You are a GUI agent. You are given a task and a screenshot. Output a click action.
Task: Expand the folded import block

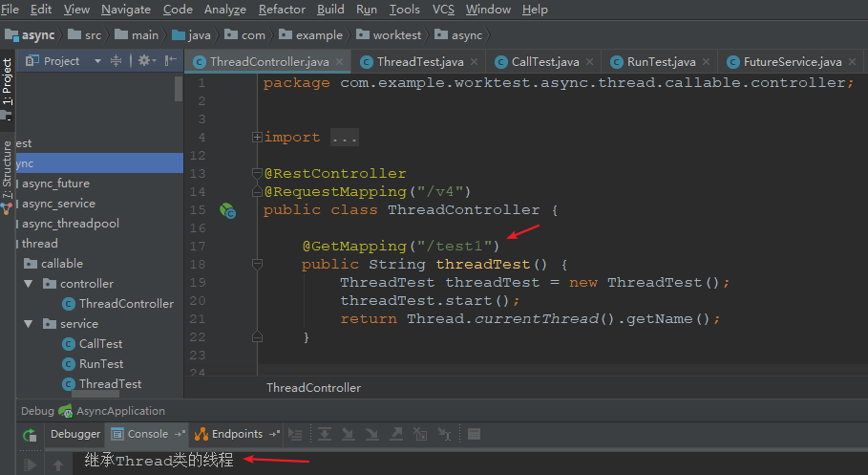tap(257, 137)
